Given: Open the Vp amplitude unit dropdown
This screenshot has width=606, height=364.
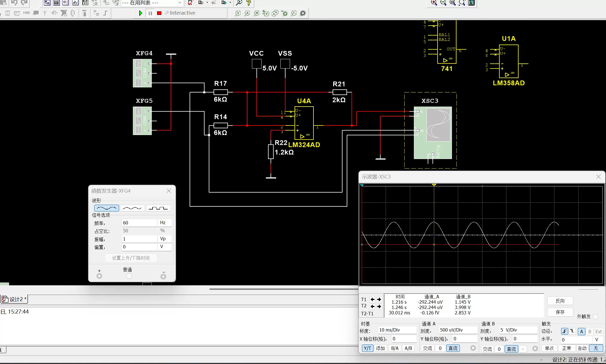Looking at the screenshot, I should click(x=165, y=239).
